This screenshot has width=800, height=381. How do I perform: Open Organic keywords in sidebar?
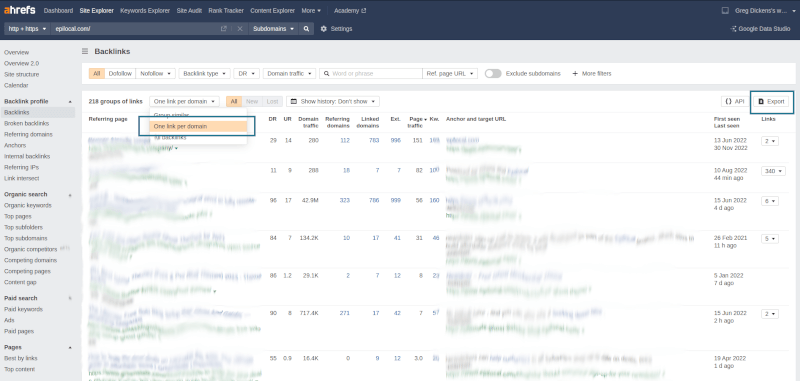coord(28,205)
